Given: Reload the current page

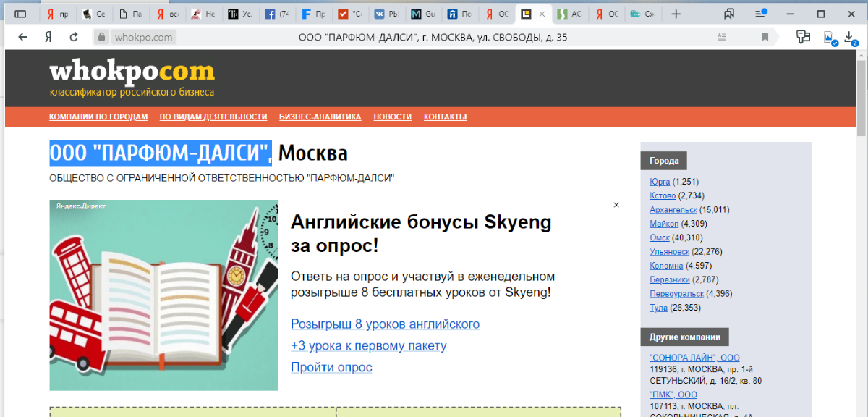Looking at the screenshot, I should [x=73, y=37].
